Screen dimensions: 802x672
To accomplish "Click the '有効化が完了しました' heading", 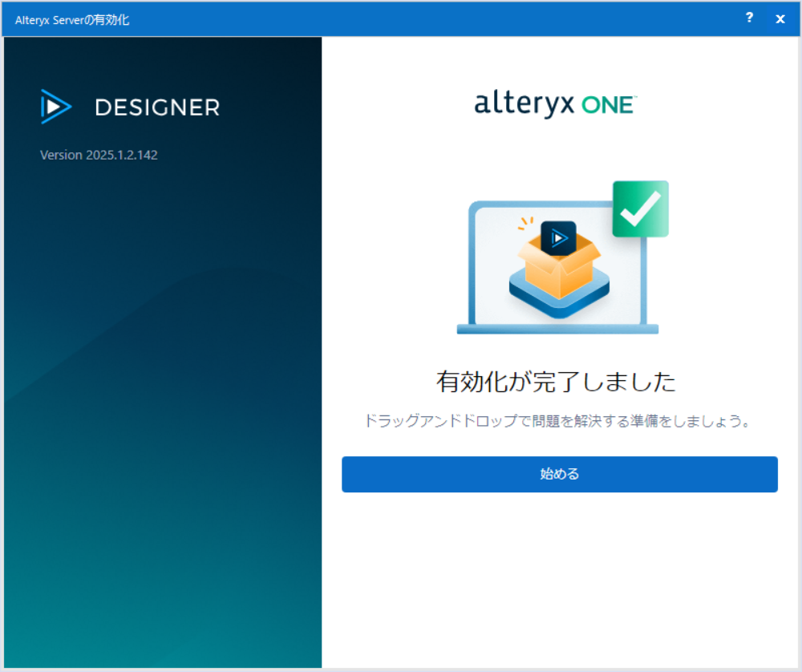I will click(x=556, y=382).
